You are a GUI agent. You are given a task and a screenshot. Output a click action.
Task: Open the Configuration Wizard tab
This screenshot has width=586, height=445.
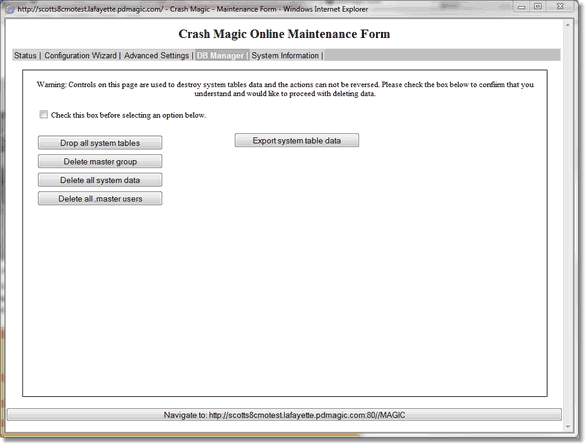(80, 56)
